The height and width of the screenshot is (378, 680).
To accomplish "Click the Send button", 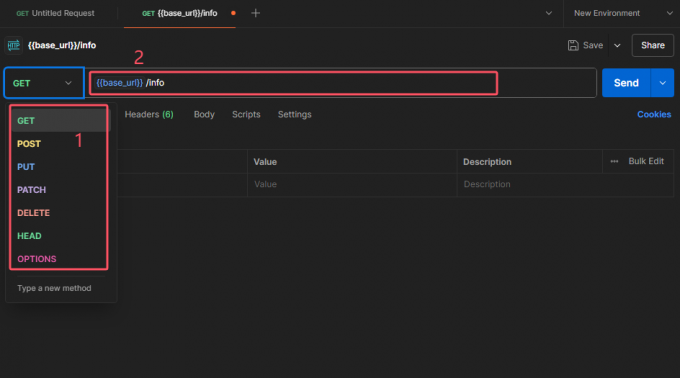I will click(x=626, y=83).
